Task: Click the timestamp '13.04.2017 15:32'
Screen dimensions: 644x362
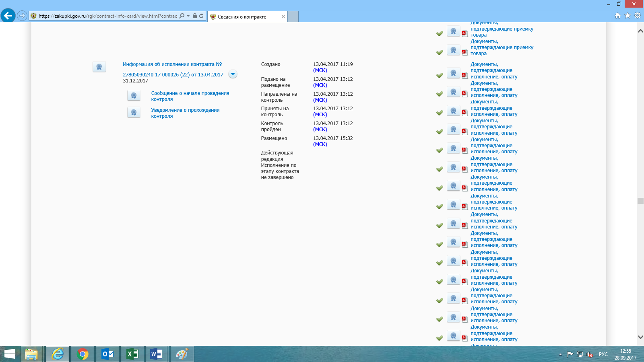Action: 333,138
